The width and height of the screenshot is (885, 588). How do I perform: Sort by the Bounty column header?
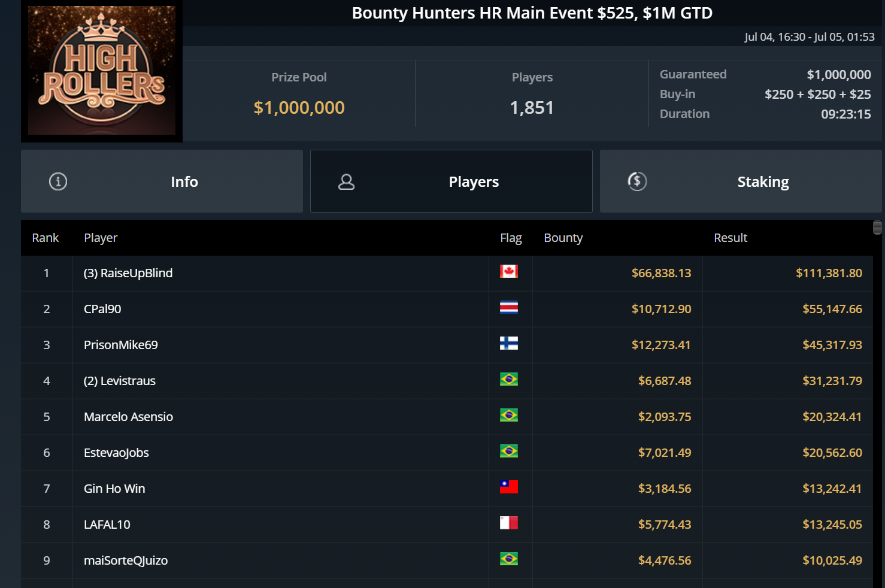pyautogui.click(x=563, y=238)
